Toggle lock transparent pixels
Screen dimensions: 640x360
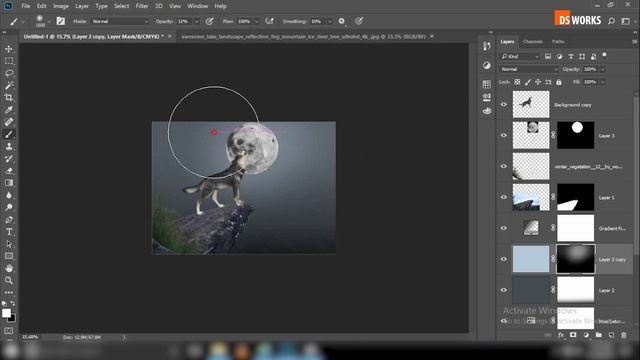(517, 82)
